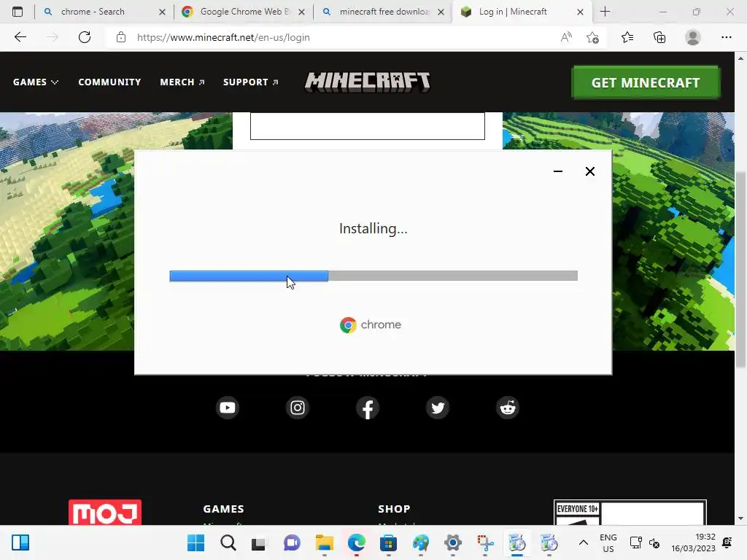The image size is (747, 560).
Task: Visit Minecraft's Reddit icon
Action: [x=508, y=408]
